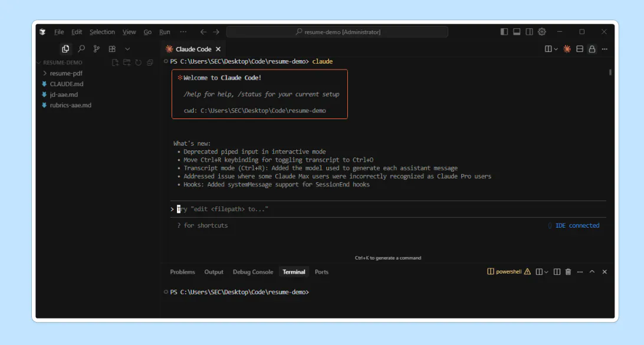
Task: Click the New File icon in Explorer
Action: pos(116,63)
